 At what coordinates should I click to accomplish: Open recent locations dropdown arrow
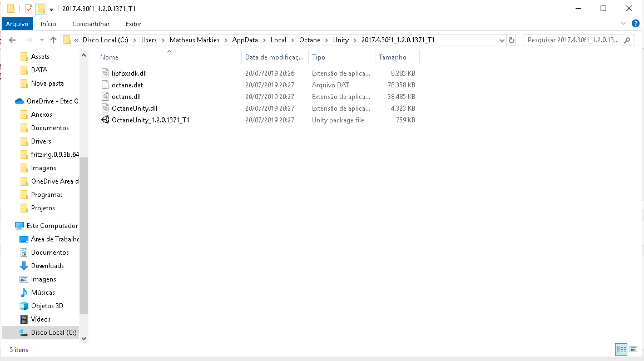tap(42, 40)
